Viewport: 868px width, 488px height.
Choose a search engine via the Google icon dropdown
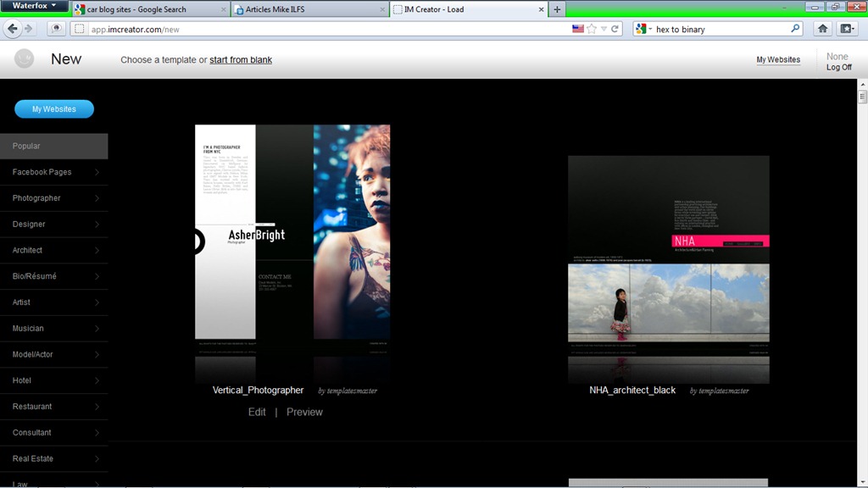pyautogui.click(x=644, y=29)
